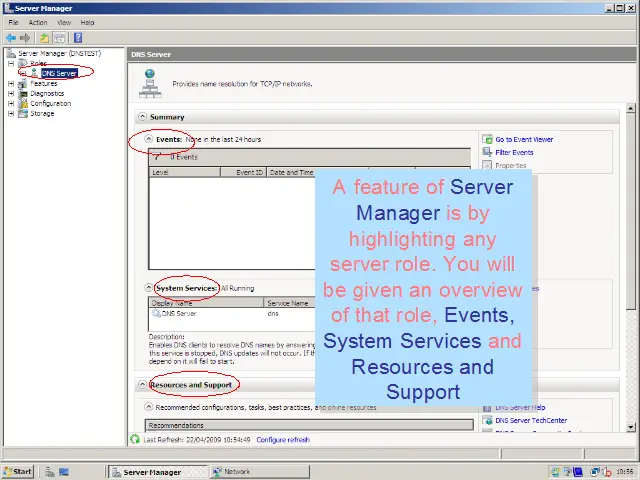Click the scroll down arrow on right scrollbar

[630, 427]
